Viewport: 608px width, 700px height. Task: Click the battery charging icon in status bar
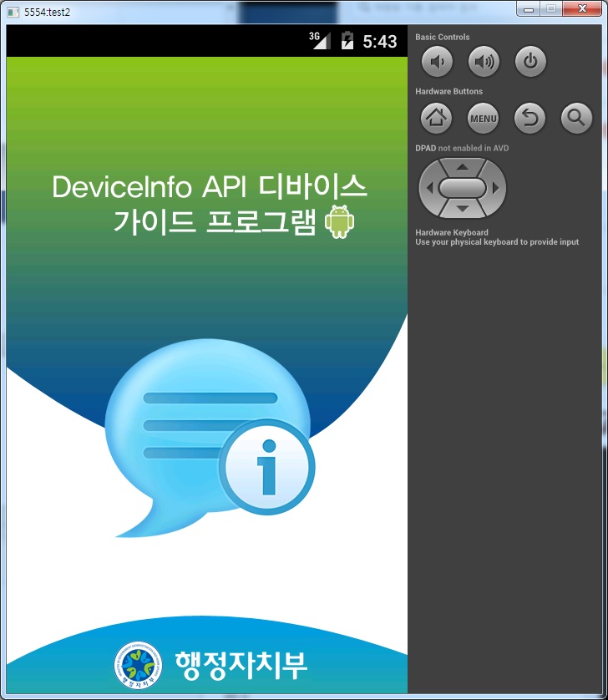[x=347, y=41]
